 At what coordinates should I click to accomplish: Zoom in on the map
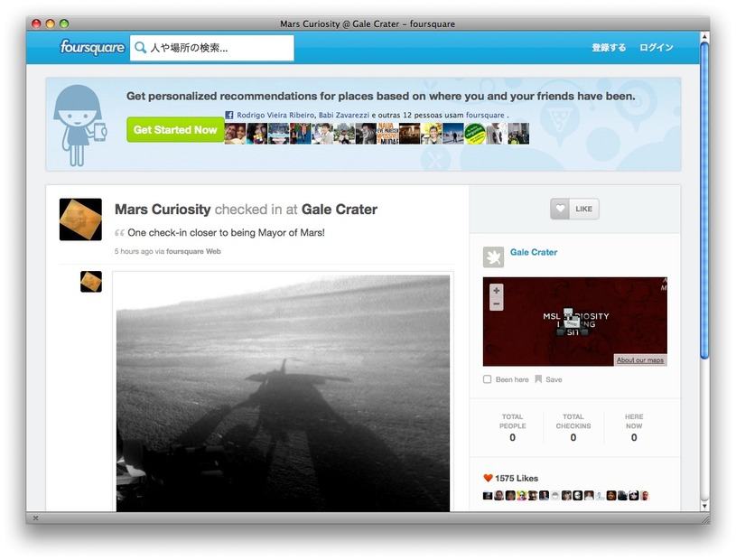496,291
